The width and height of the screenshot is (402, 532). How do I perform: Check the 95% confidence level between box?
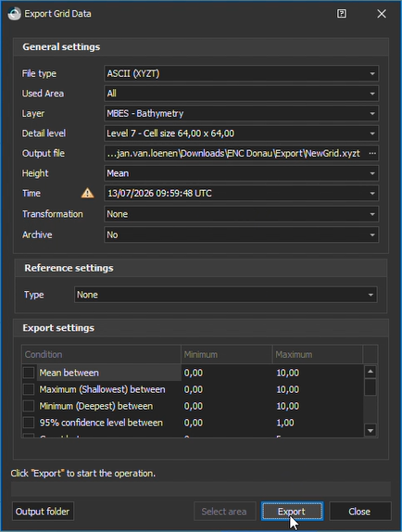pos(29,423)
